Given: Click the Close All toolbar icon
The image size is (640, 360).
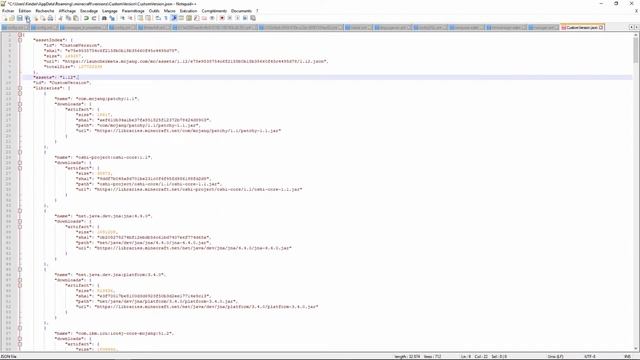Looking at the screenshot, I should tap(43, 18).
